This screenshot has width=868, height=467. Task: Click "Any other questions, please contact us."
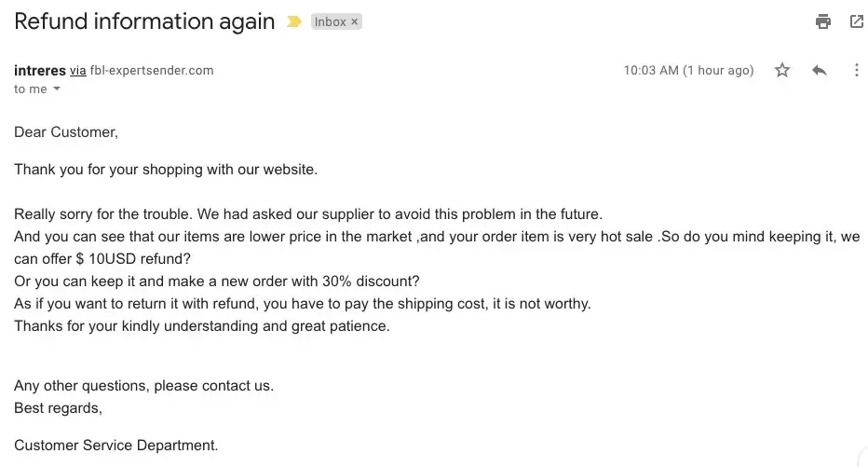click(143, 385)
